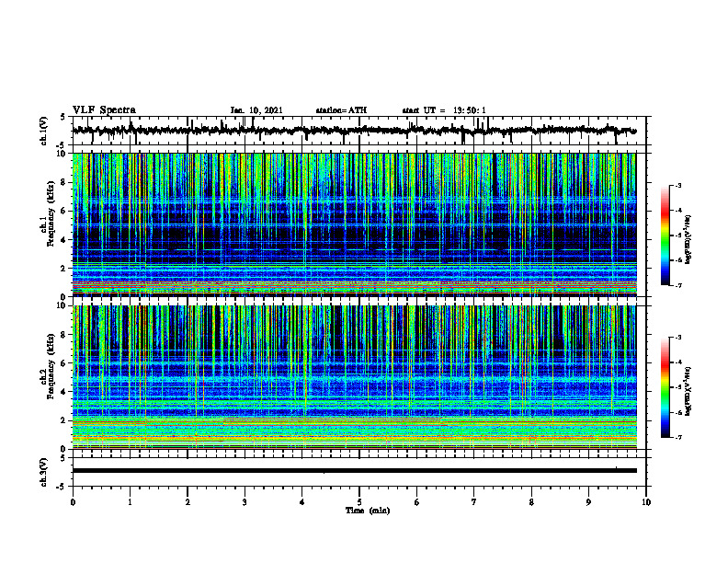Click the "ch.3(V)" axis label
The height and width of the screenshot is (563, 728).
[44, 472]
